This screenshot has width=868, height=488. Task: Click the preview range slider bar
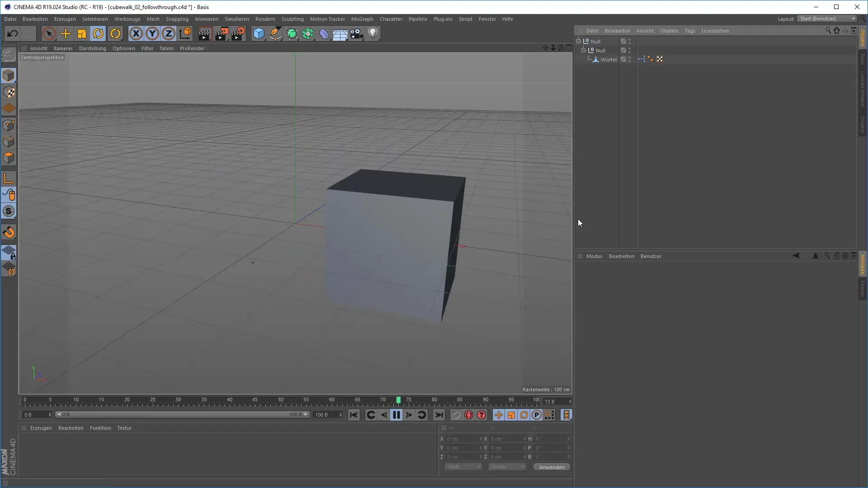182,414
